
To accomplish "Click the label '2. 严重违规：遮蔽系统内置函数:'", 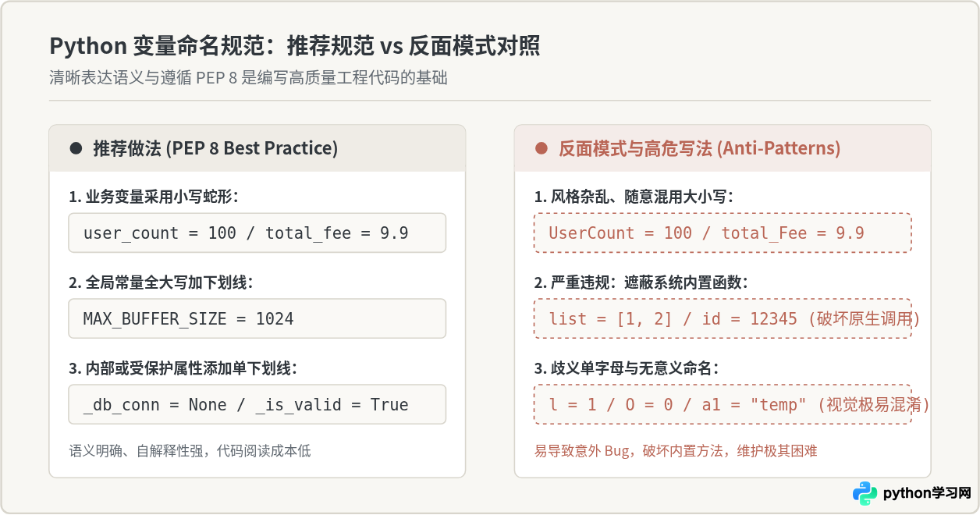I will point(641,283).
